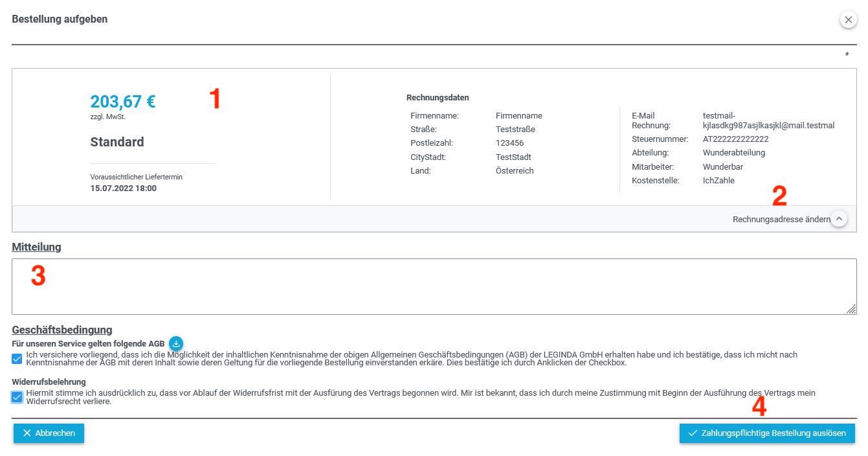Click the IchZahle cost center value
Screen dimensions: 868x456
pos(718,181)
